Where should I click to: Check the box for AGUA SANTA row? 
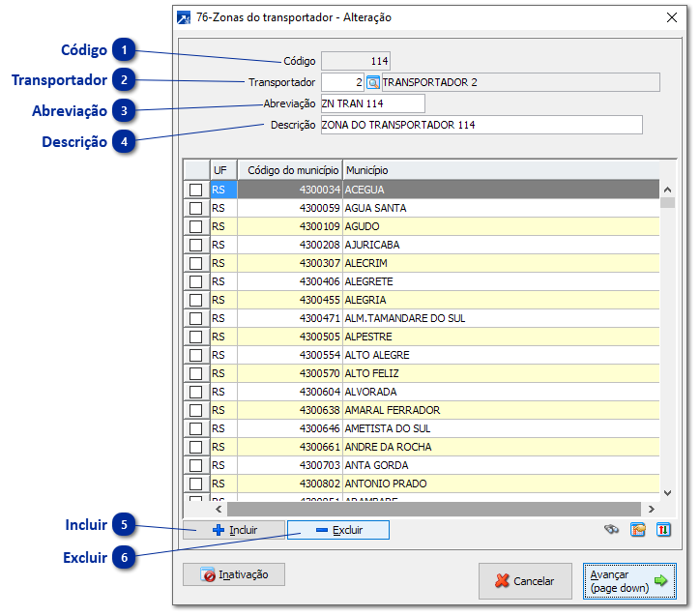click(195, 208)
